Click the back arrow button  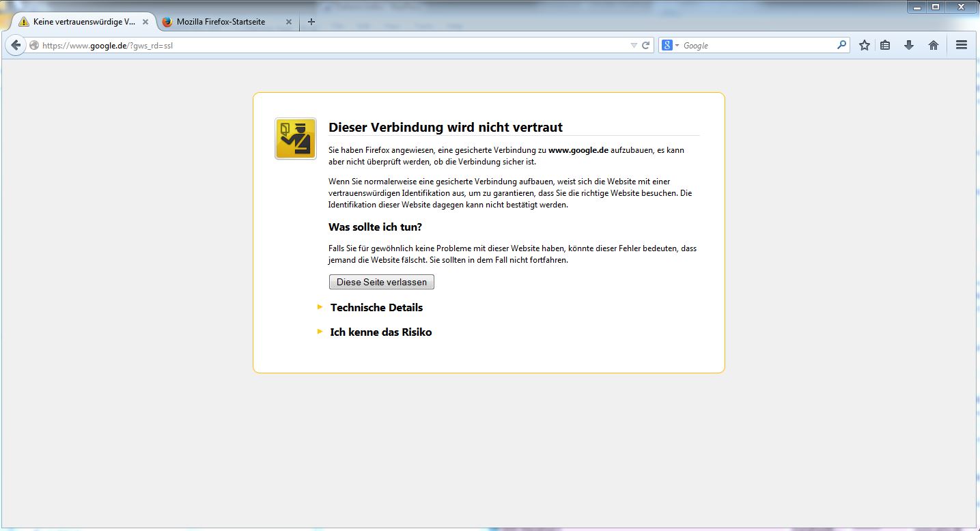pyautogui.click(x=16, y=45)
